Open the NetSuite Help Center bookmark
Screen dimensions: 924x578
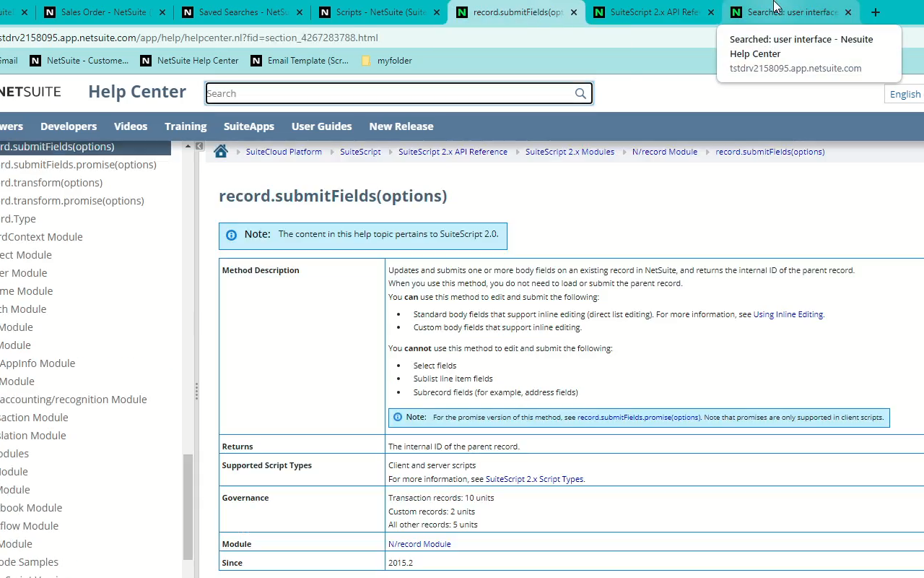(189, 61)
